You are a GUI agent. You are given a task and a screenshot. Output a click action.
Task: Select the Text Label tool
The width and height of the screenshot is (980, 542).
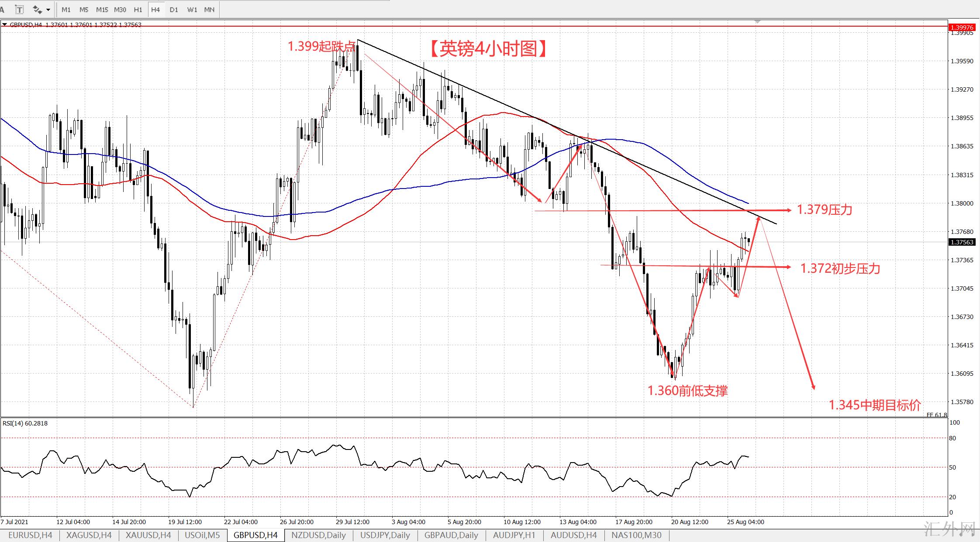20,9
